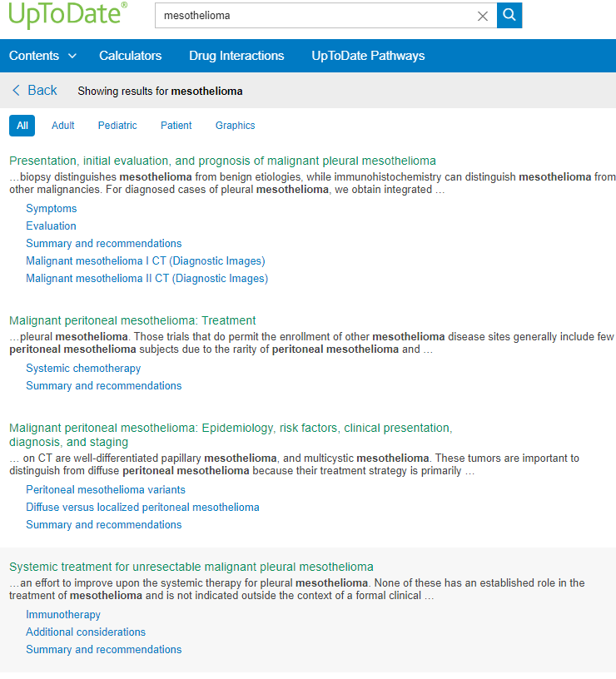The image size is (616, 679).
Task: Expand the Contents dropdown menu
Action: (42, 56)
